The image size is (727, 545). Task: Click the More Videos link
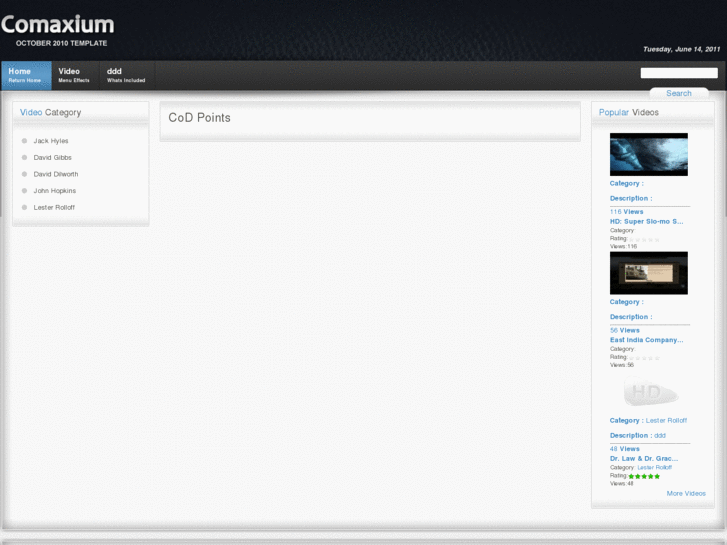click(x=686, y=493)
